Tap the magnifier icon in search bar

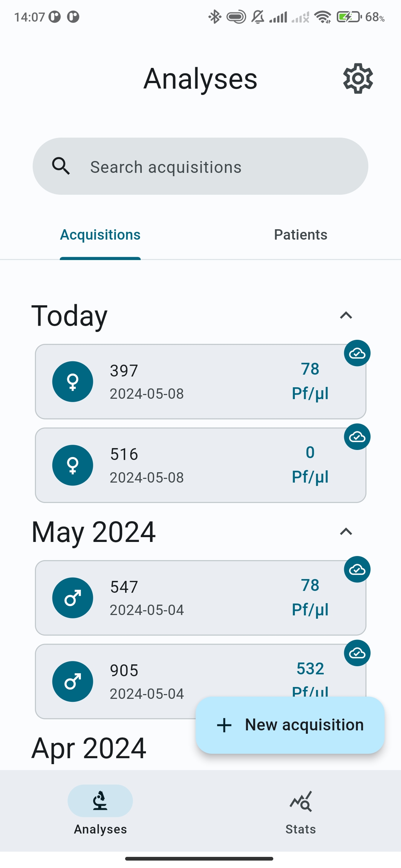click(61, 166)
